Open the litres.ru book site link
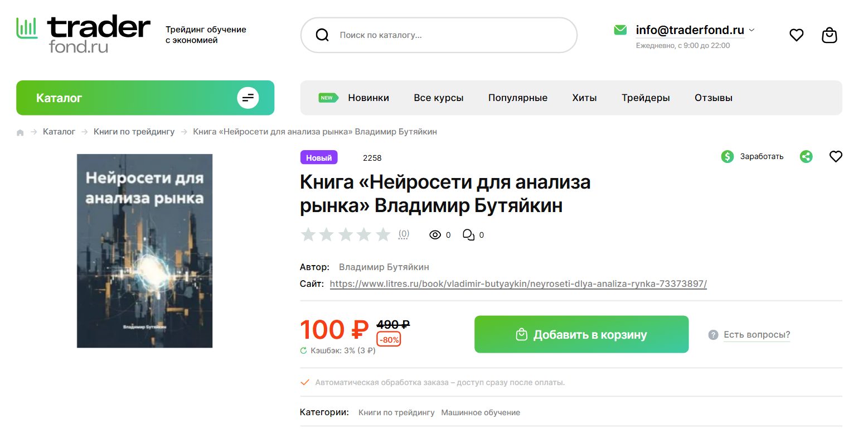 coord(518,284)
